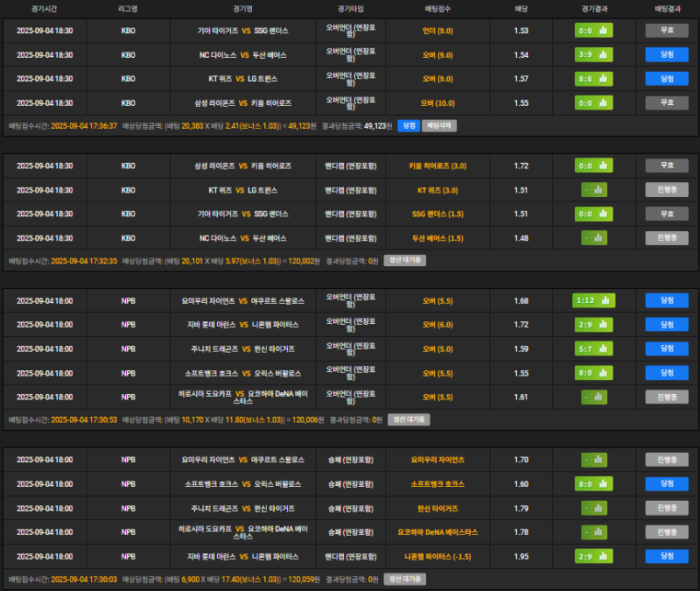Open score chart icon in 히로시마 오버언더 row

point(594,398)
